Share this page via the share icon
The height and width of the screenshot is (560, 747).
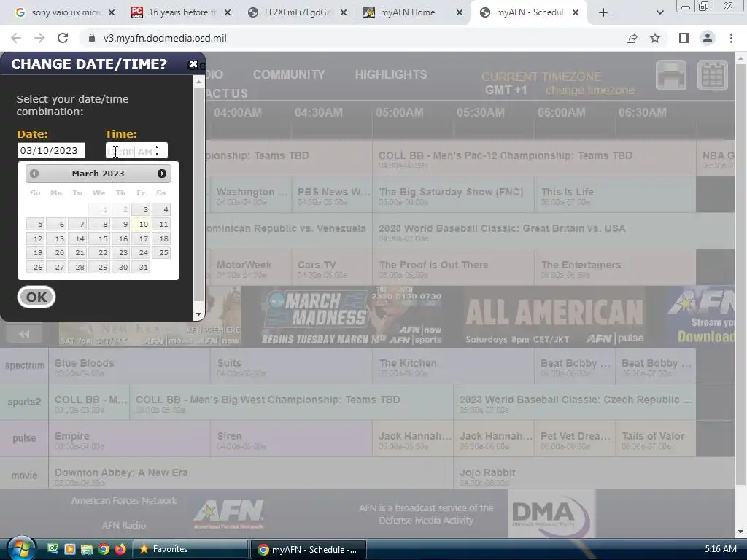pyautogui.click(x=632, y=38)
